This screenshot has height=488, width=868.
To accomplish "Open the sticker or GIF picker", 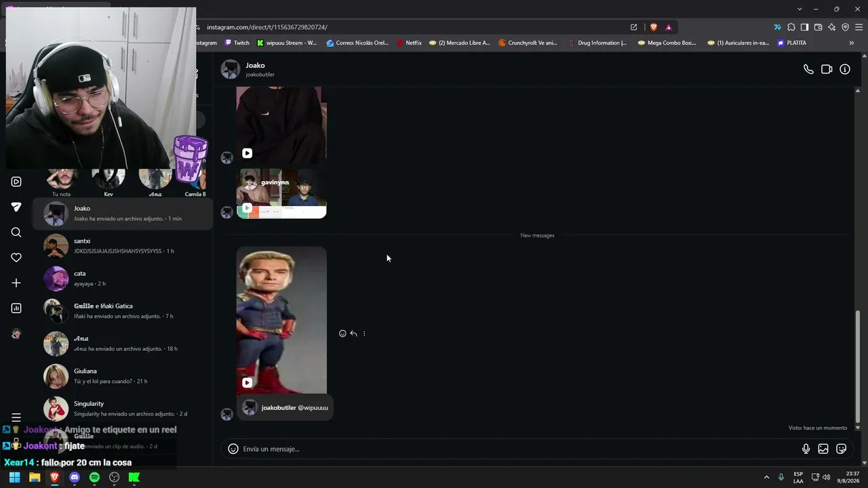I will 842,449.
